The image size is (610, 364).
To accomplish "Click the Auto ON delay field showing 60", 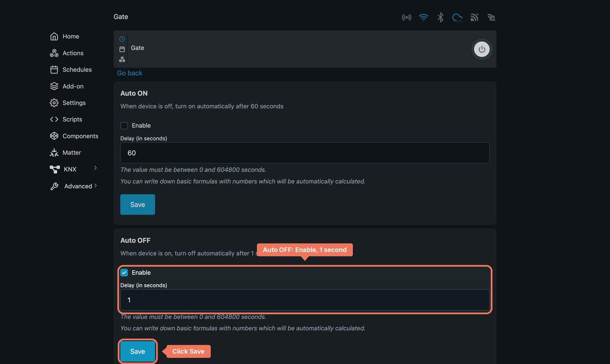I will click(305, 153).
